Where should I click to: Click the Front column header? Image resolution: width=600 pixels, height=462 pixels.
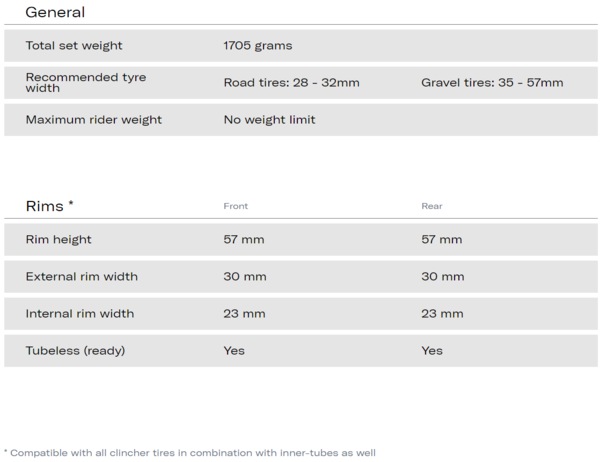[x=236, y=206]
